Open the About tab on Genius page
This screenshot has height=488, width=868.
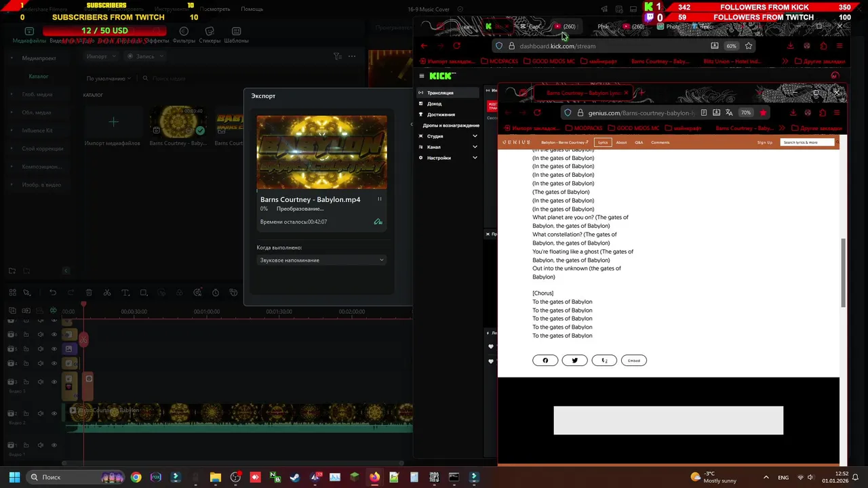point(621,142)
